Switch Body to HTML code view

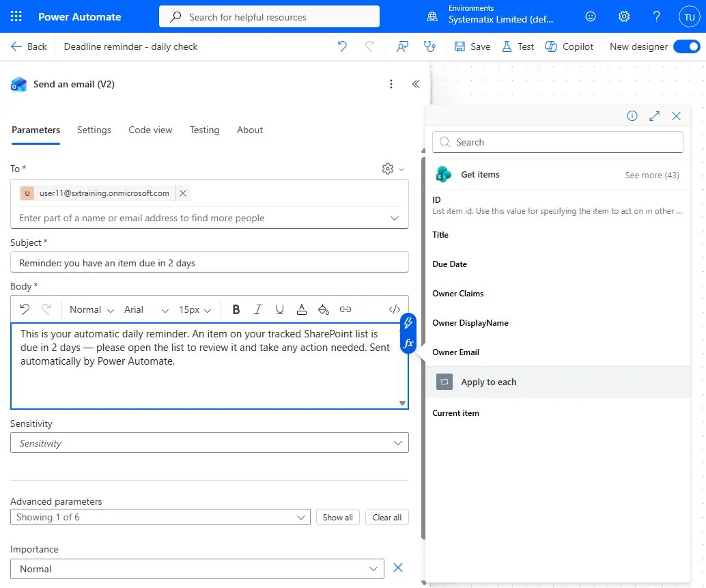pyautogui.click(x=395, y=309)
